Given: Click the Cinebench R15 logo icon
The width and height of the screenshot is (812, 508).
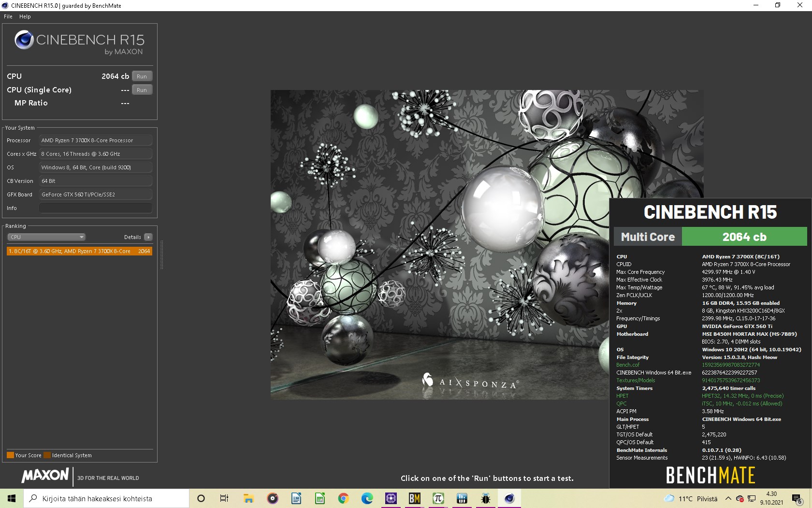Looking at the screenshot, I should tap(24, 40).
